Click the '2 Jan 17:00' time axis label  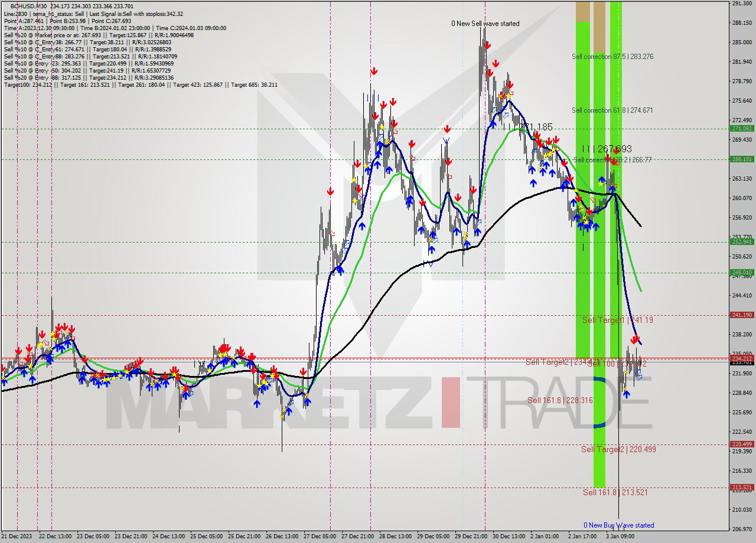point(584,537)
